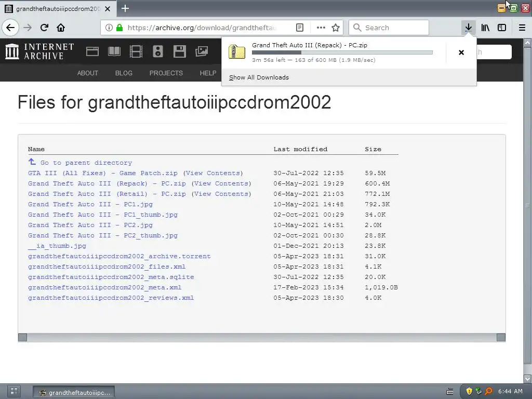Image resolution: width=532 pixels, height=399 pixels.
Task: Click the page scrollbar up arrow
Action: [x=527, y=43]
